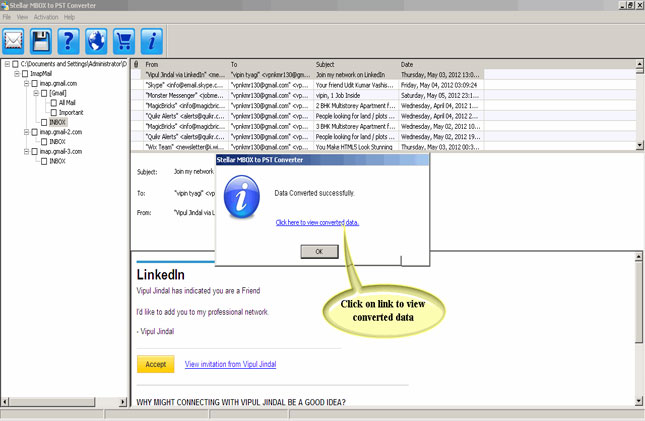Open View invitation from Vipul Jindal link
645x421 pixels.
(x=230, y=364)
